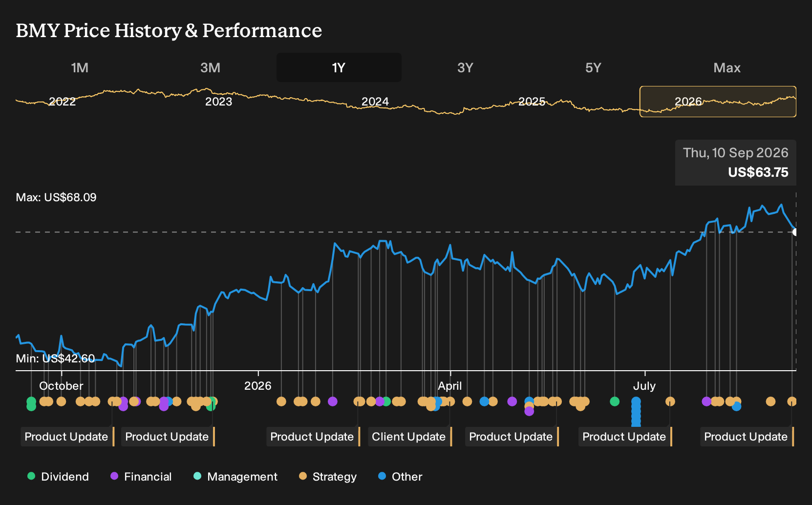Open the Client Update event label

click(410, 437)
